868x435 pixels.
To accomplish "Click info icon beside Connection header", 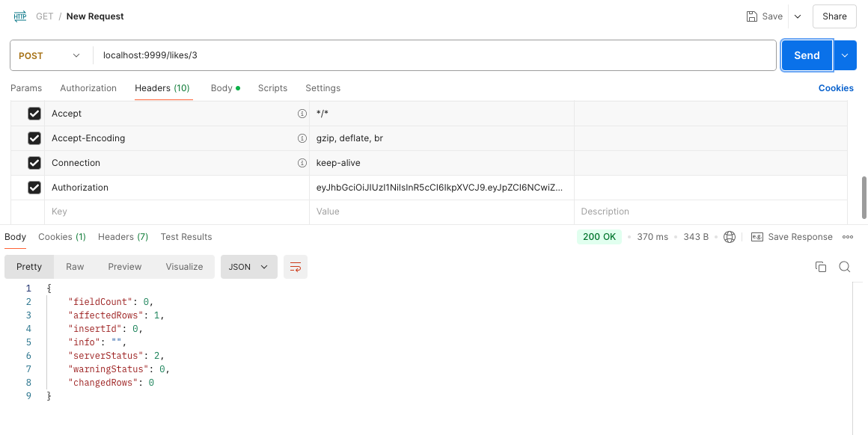I will coord(302,163).
